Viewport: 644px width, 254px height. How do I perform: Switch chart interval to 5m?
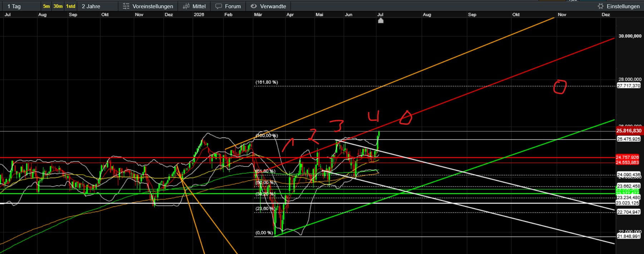coord(46,6)
